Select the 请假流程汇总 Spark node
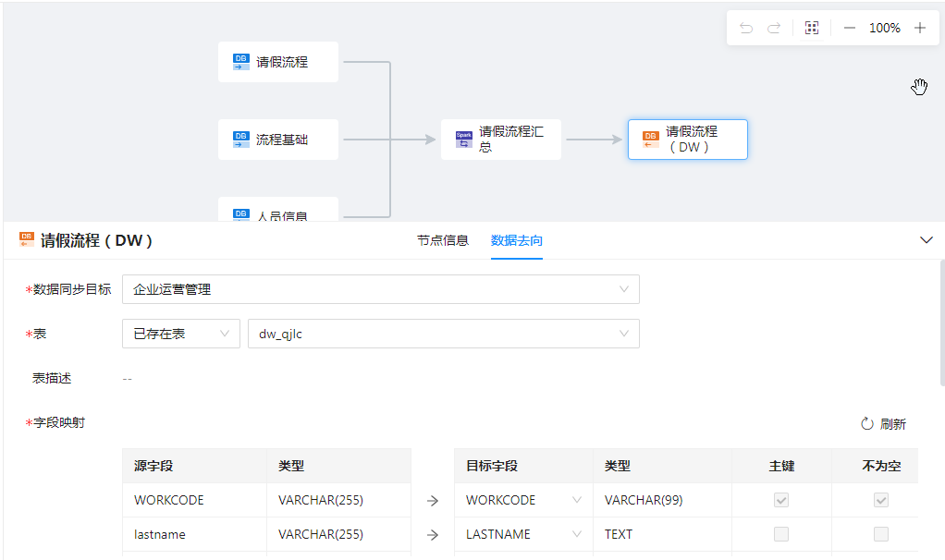This screenshot has height=560, width=945. (500, 140)
